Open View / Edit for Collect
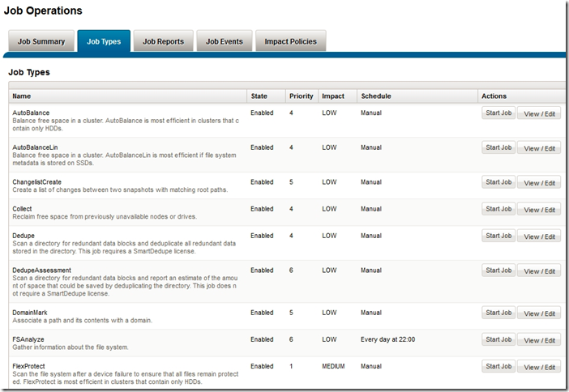Viewport: 569px width, 392px height. 539,210
